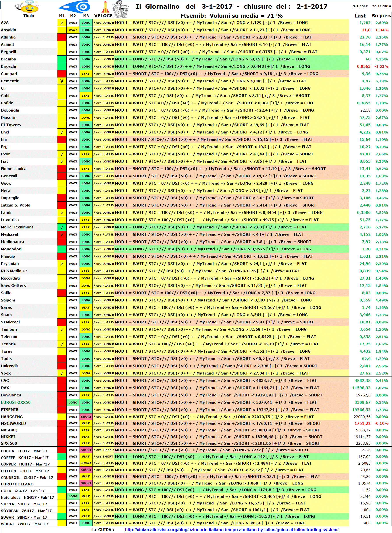392x533 pixels.
Task: Click the LONG M2 cell for Naturalgas
Action: [73, 496]
